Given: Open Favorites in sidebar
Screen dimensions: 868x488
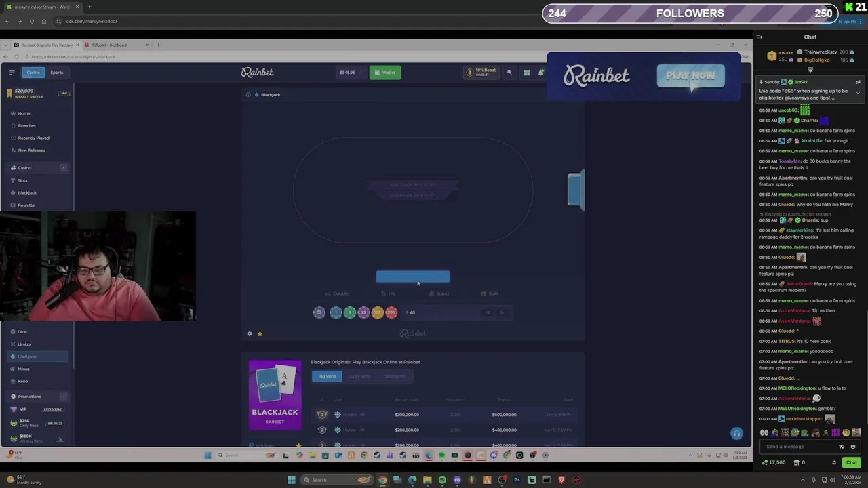Looking at the screenshot, I should click(x=26, y=125).
